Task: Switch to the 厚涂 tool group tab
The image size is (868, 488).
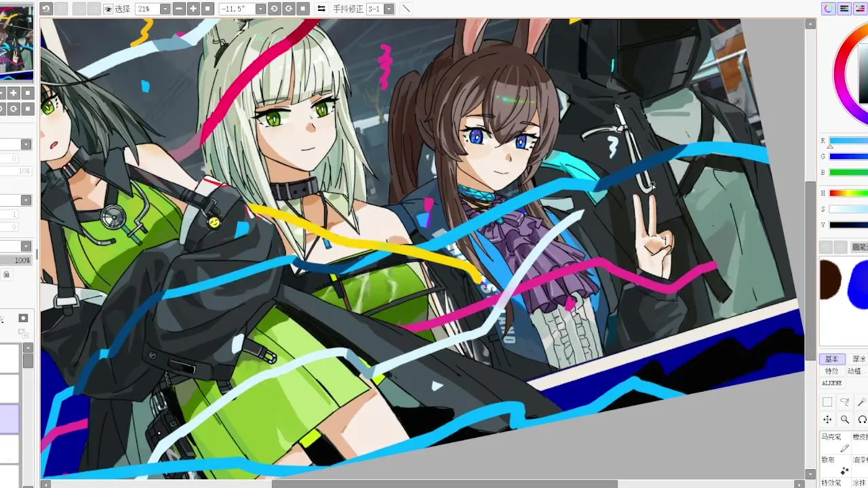Action: pyautogui.click(x=859, y=359)
